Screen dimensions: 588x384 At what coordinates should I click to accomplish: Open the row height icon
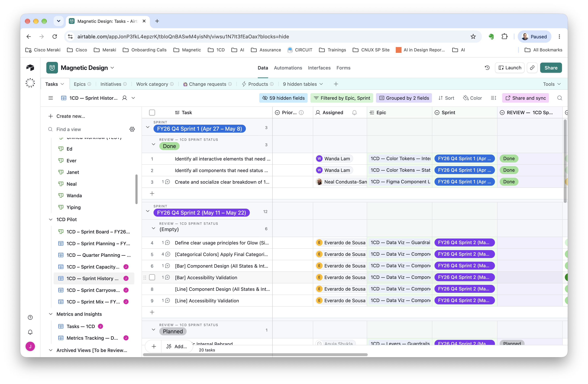[493, 98]
